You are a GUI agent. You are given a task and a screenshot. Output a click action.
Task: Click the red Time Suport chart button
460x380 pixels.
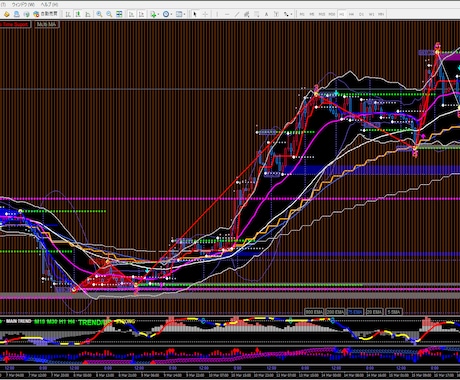pyautogui.click(x=15, y=24)
